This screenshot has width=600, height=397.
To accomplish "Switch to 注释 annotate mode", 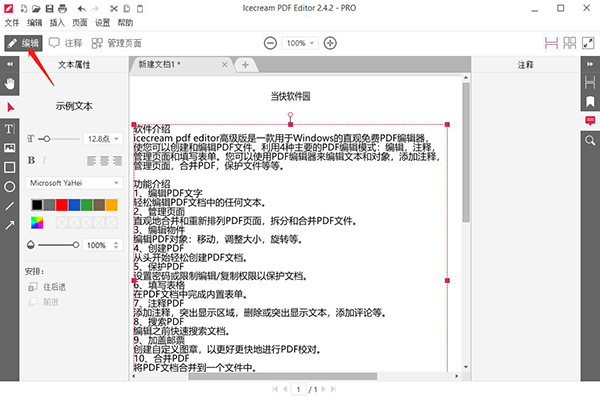I will click(65, 43).
